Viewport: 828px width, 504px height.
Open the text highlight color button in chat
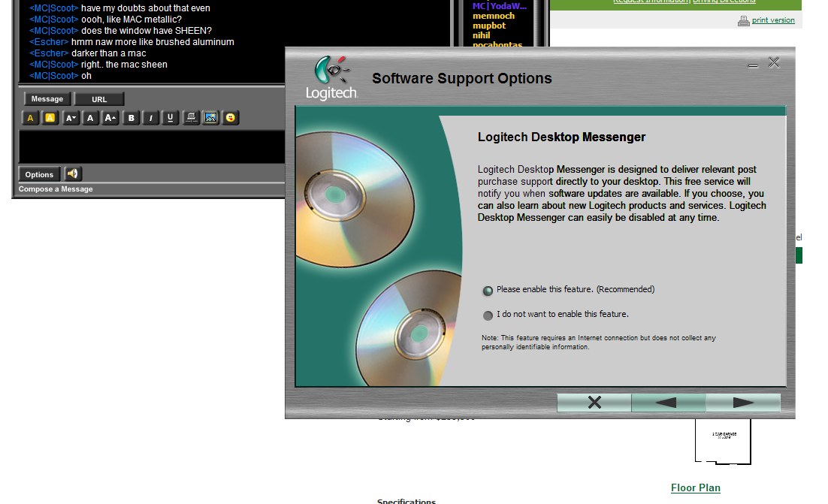point(50,118)
